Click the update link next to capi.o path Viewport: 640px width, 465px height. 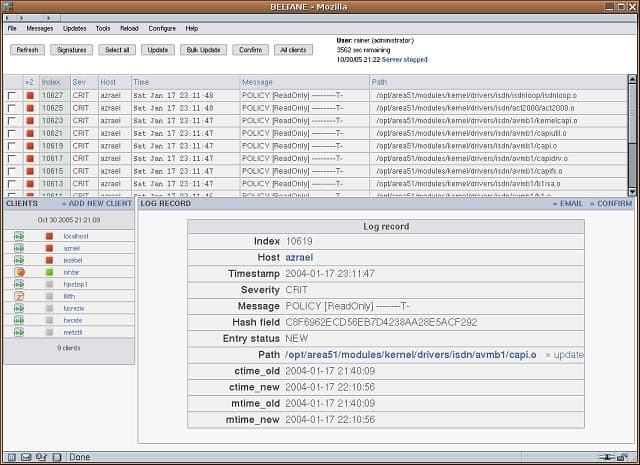click(x=565, y=355)
